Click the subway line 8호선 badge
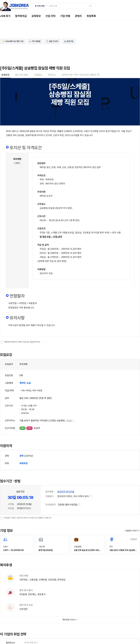Image resolution: width=140 pixels, height=644 pixels. pyautogui.click(x=30, y=428)
